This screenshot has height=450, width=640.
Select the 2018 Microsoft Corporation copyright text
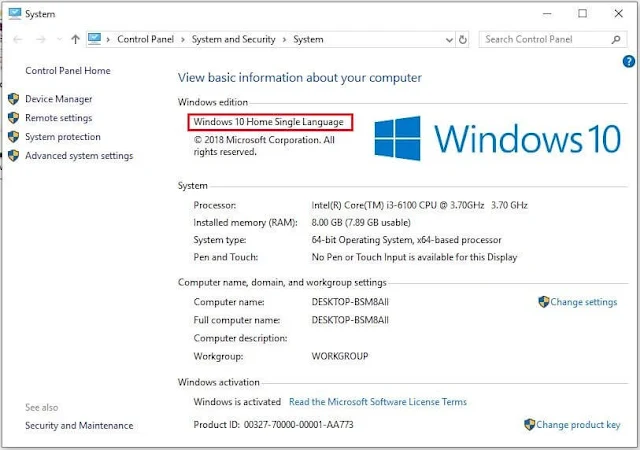coord(264,146)
